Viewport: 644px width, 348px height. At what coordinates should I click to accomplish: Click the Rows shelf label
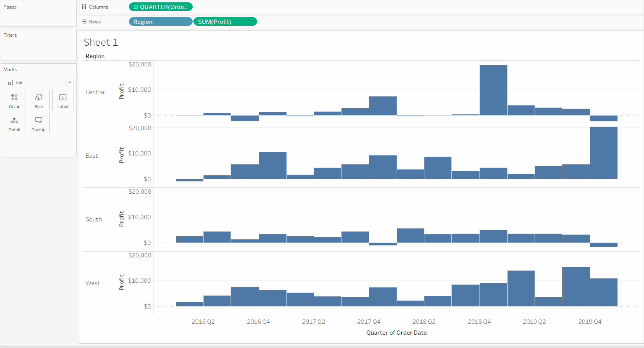pyautogui.click(x=95, y=22)
